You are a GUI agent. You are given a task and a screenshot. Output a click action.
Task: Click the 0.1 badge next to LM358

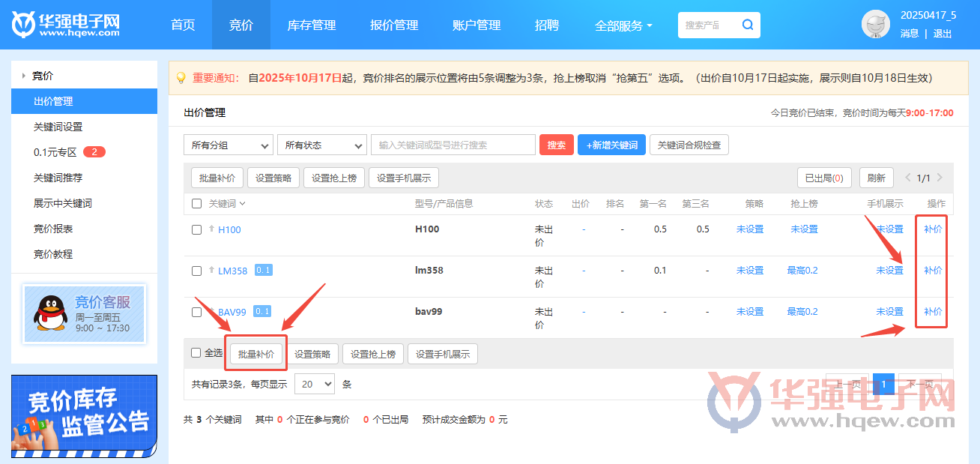tap(263, 270)
